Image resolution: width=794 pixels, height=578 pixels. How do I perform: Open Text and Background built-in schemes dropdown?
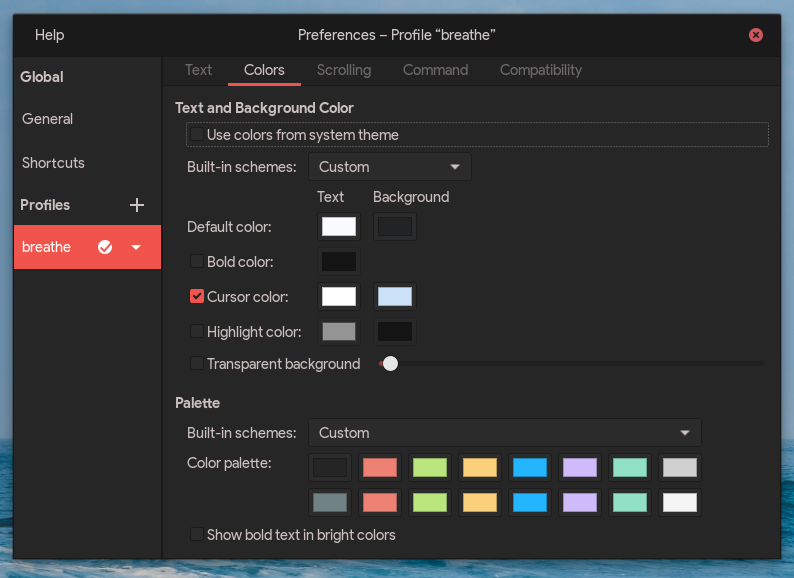pos(389,167)
